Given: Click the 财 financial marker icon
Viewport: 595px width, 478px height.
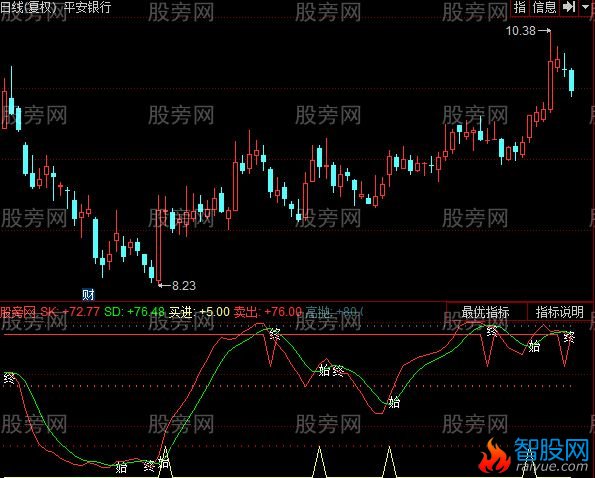Looking at the screenshot, I should (88, 294).
